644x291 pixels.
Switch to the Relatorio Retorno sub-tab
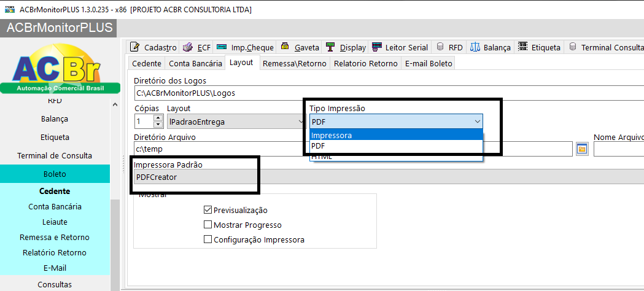pos(365,64)
